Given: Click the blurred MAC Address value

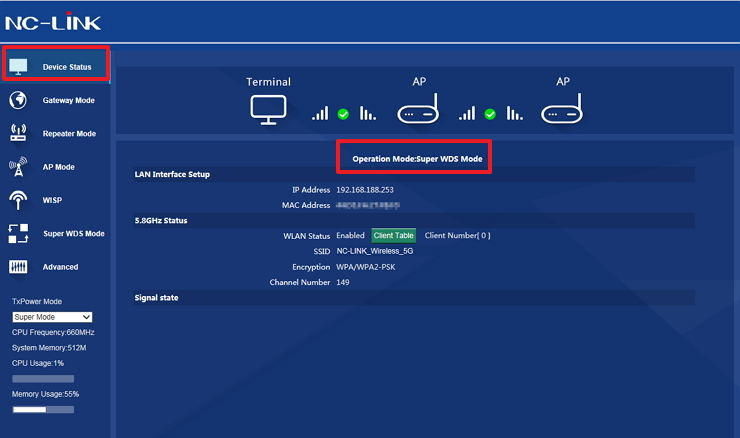Looking at the screenshot, I should pyautogui.click(x=368, y=205).
